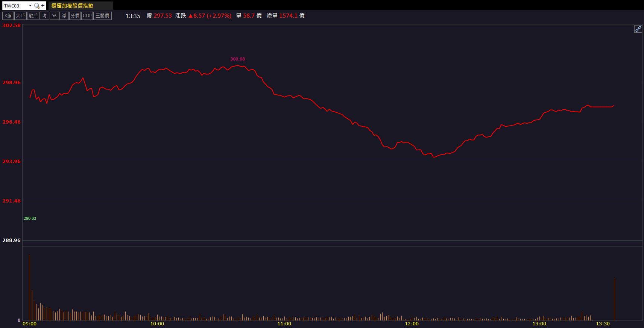Switch the axis to % mode
The width and height of the screenshot is (644, 328).
tap(54, 16)
